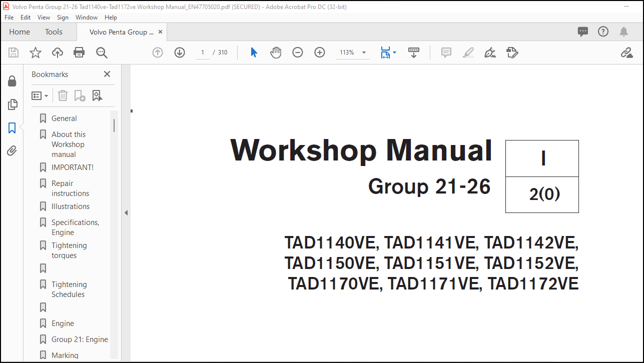The height and width of the screenshot is (363, 644).
Task: Click the page number input field
Action: click(x=203, y=52)
